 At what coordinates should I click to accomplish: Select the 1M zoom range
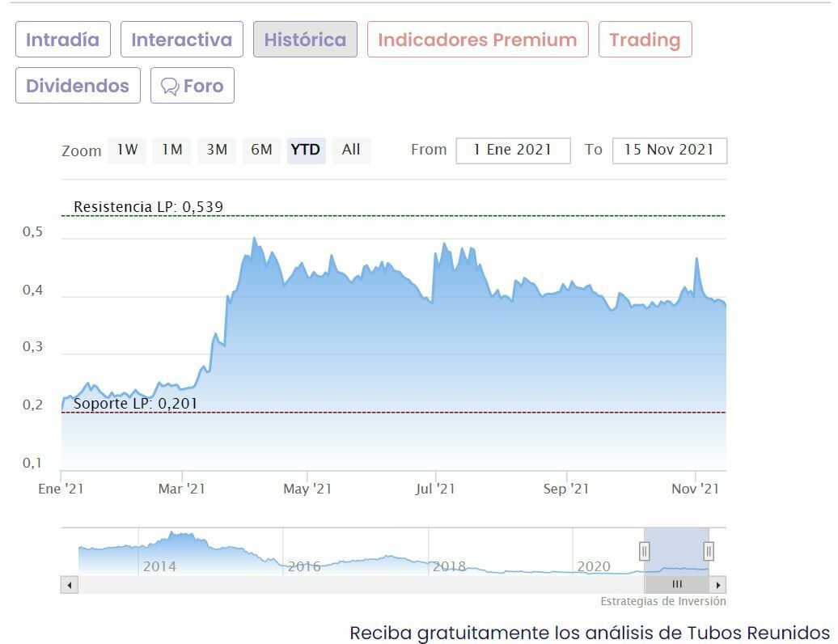(171, 150)
